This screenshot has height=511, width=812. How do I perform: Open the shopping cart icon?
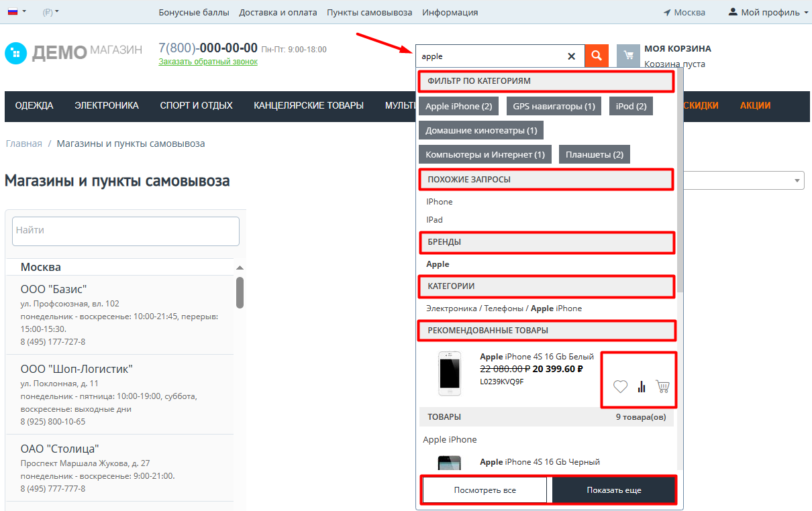628,56
